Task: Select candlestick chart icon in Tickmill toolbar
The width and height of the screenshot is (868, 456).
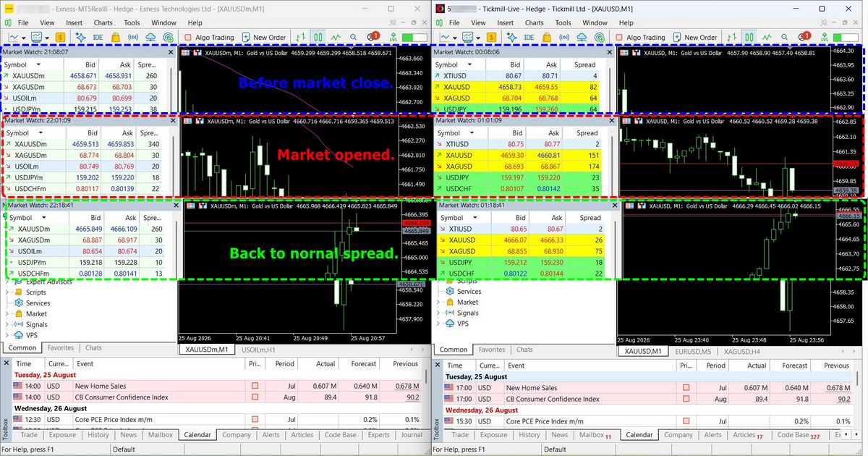Action: pyautogui.click(x=750, y=37)
